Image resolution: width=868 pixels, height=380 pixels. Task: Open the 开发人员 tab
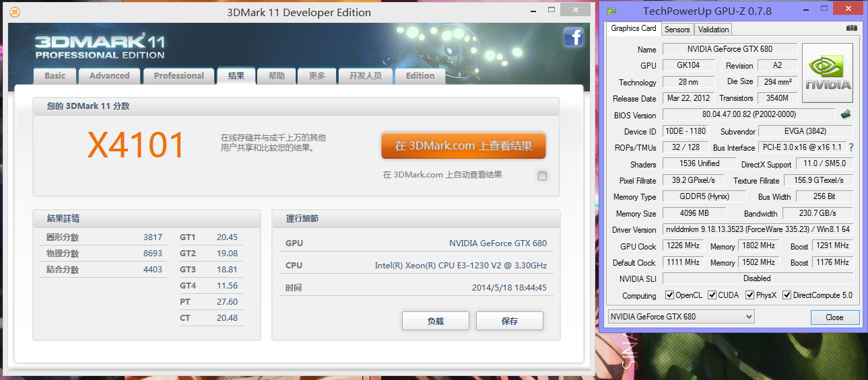[x=366, y=76]
